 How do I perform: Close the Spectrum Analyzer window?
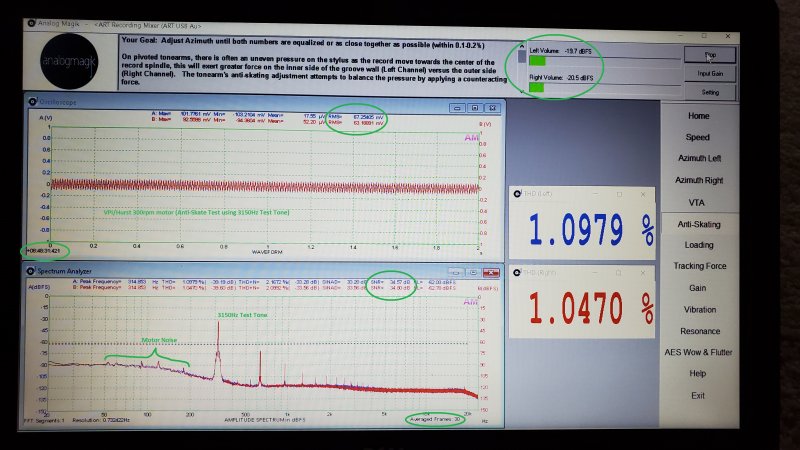point(491,272)
